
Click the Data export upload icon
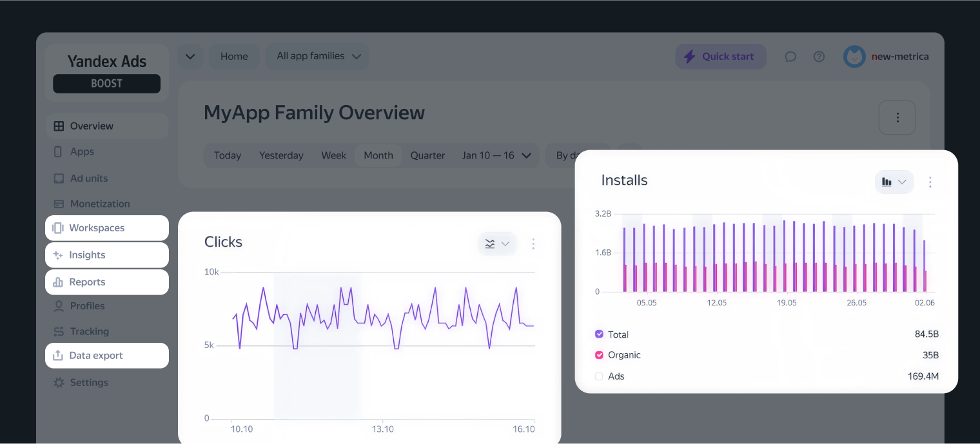pyautogui.click(x=58, y=356)
